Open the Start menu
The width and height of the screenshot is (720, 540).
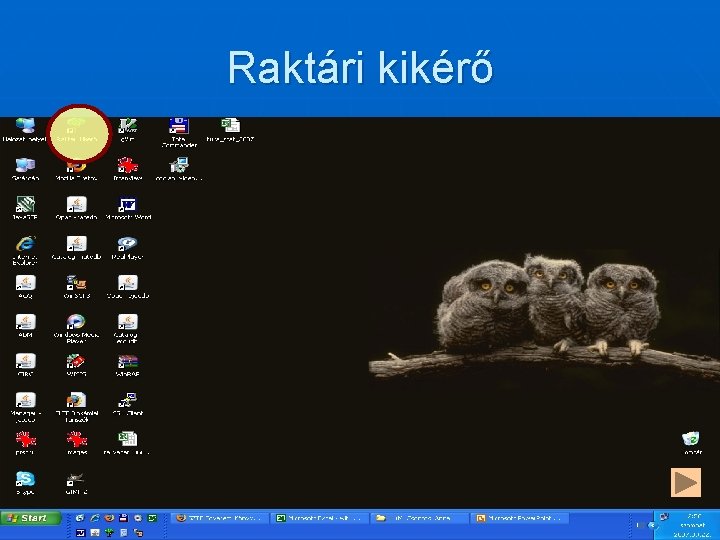(31, 518)
